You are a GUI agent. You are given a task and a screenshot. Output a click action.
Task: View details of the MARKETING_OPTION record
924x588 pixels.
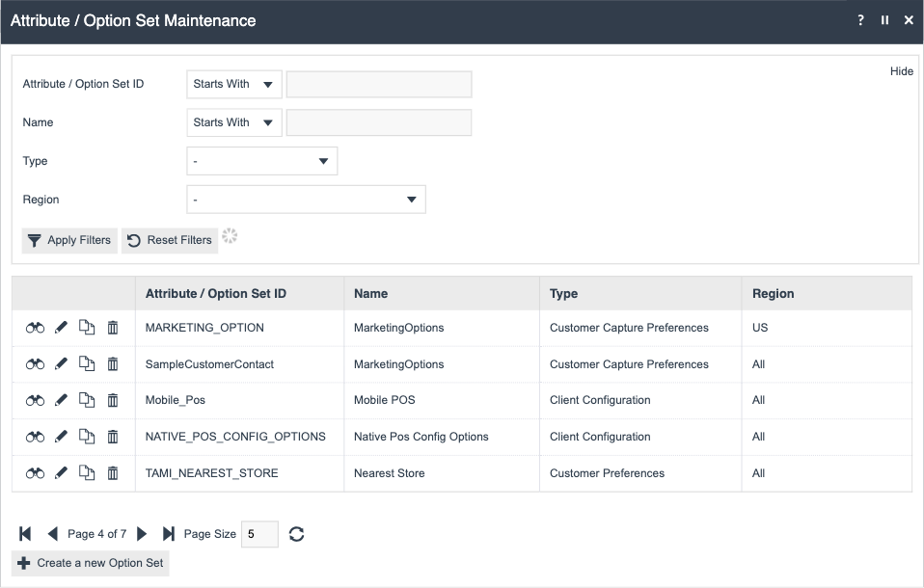35,328
